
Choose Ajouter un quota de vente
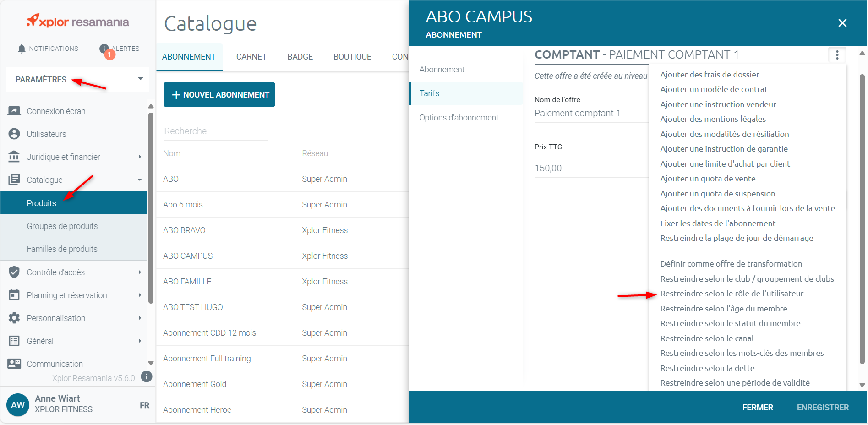coord(708,179)
